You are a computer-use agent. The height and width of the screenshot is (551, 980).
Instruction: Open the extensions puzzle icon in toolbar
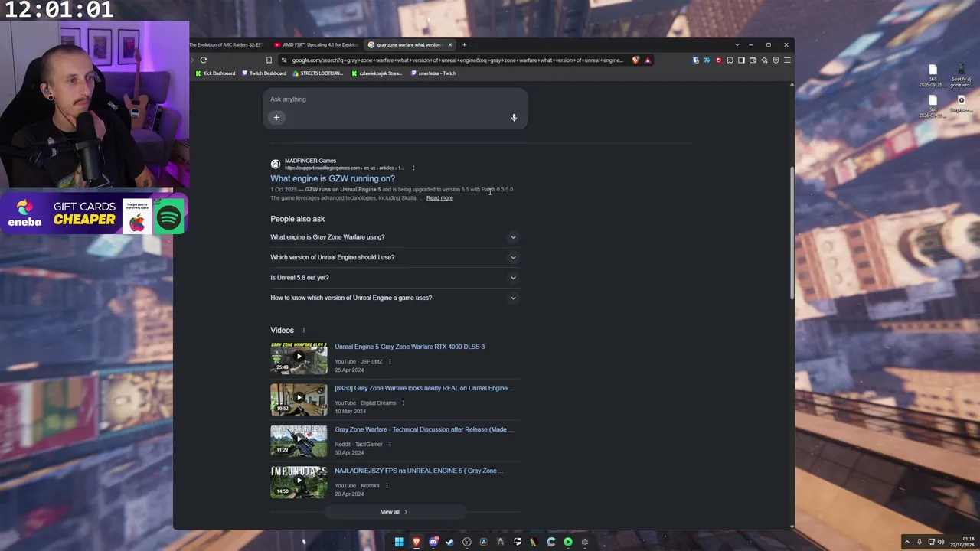(x=730, y=60)
